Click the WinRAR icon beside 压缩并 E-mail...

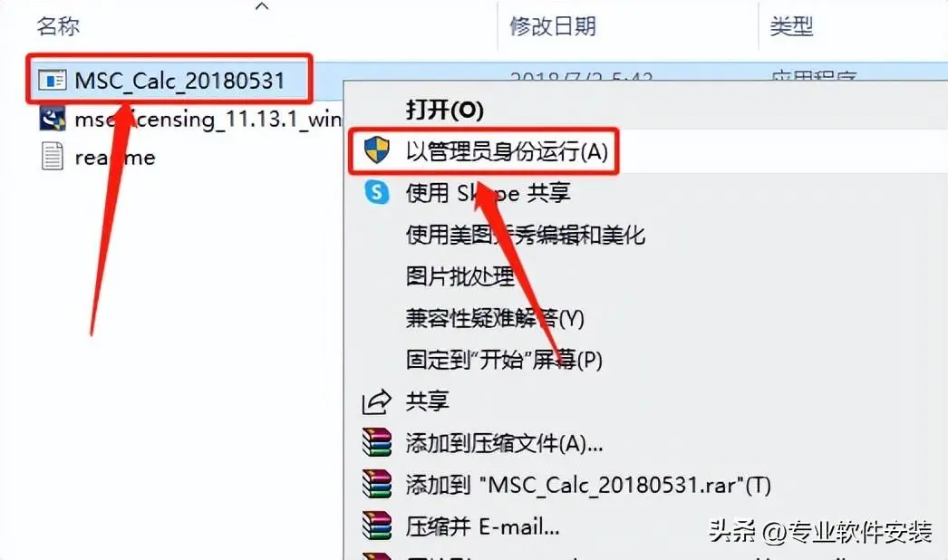(377, 526)
